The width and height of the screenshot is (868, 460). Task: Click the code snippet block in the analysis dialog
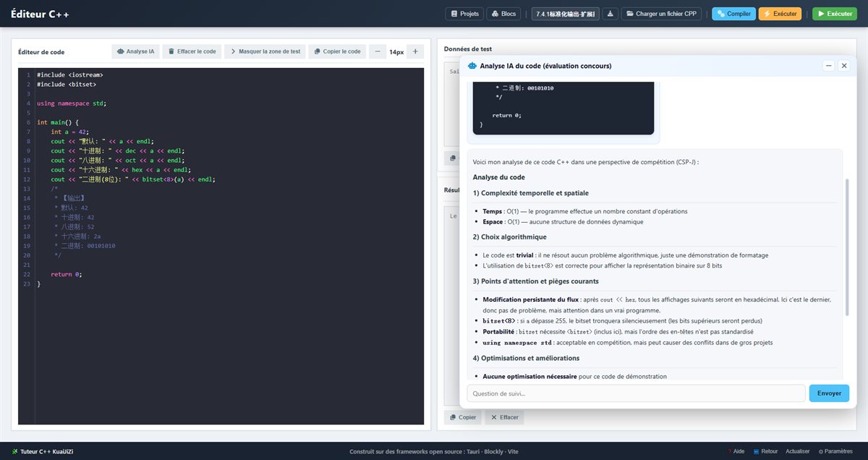563,107
